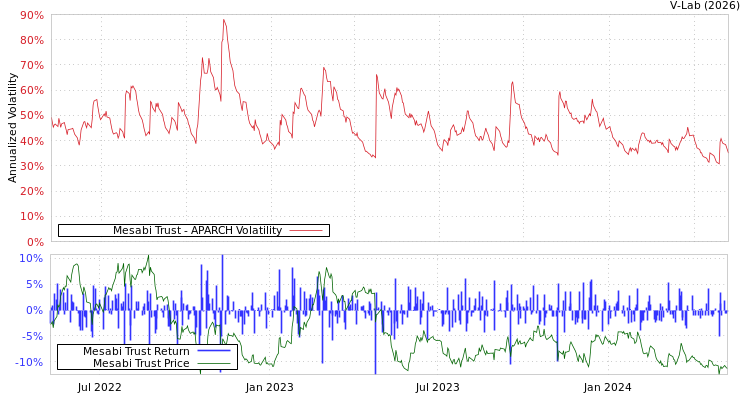Click the 50% y-axis label
750x400 pixels.
point(31,116)
